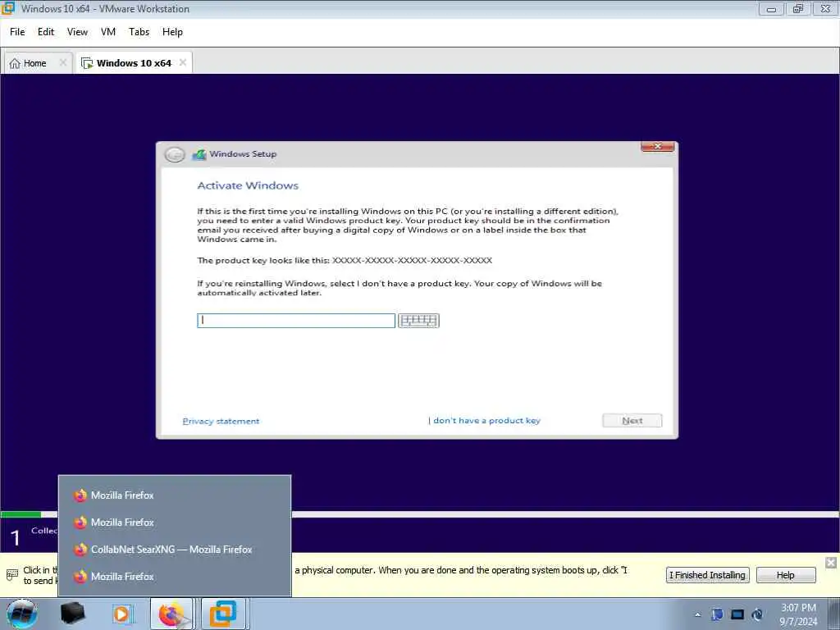840x630 pixels.
Task: Click the VMware Workstation taskbar icon
Action: pos(223,614)
